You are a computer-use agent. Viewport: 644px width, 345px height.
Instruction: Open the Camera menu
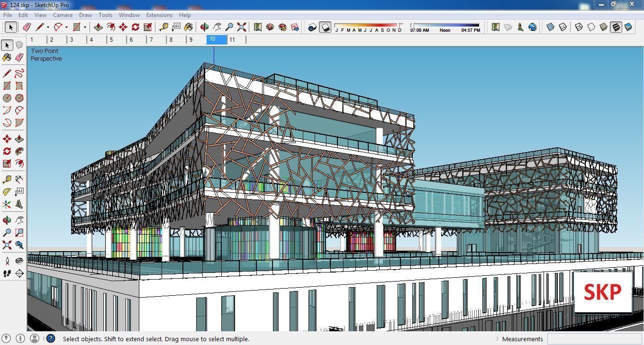[63, 15]
